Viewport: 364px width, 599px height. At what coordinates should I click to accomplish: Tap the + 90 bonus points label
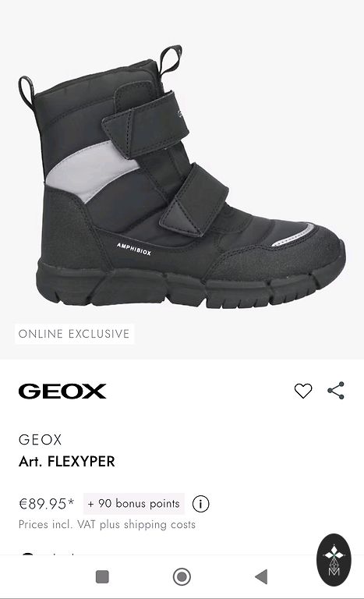tap(134, 504)
